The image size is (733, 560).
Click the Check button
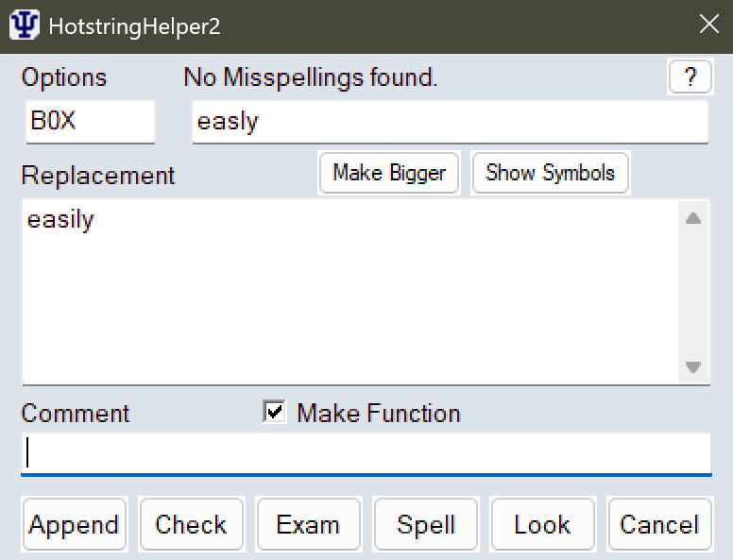(191, 524)
